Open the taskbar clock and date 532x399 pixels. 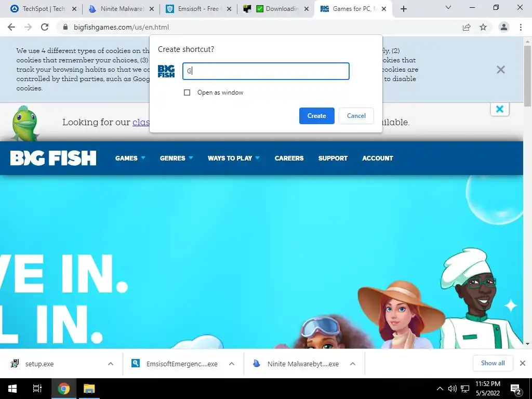[x=487, y=389]
